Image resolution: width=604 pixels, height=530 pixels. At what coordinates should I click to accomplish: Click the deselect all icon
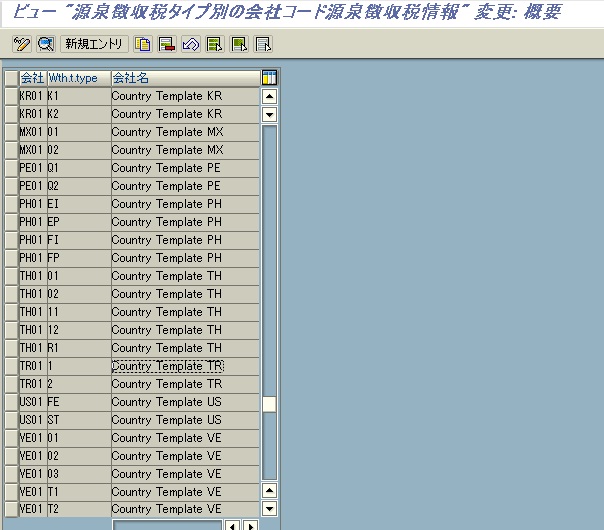click(263, 44)
